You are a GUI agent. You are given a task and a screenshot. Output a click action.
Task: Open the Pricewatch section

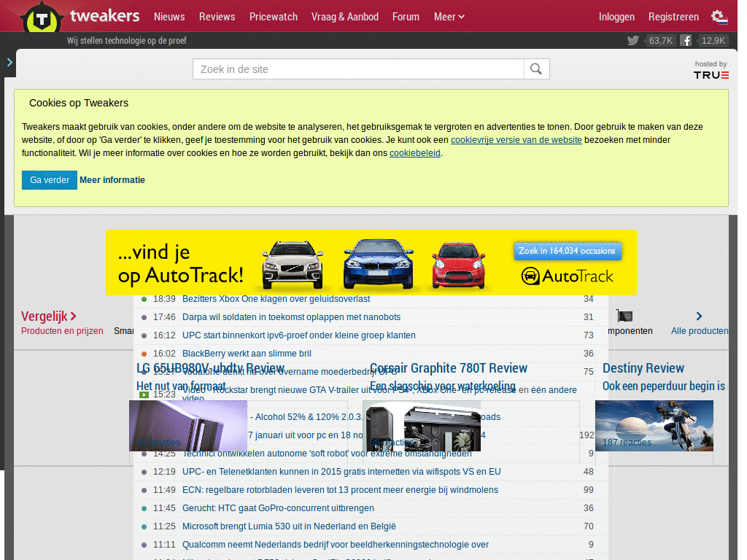pos(273,16)
